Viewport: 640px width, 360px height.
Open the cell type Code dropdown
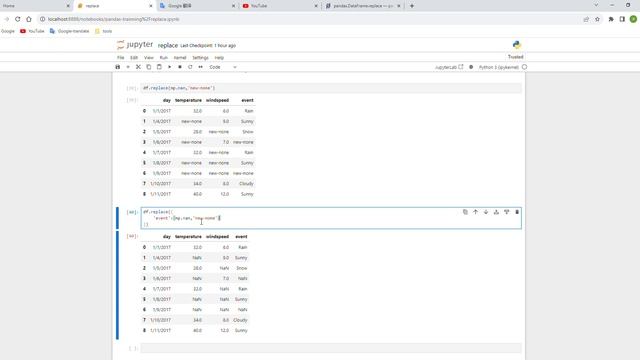(x=222, y=67)
